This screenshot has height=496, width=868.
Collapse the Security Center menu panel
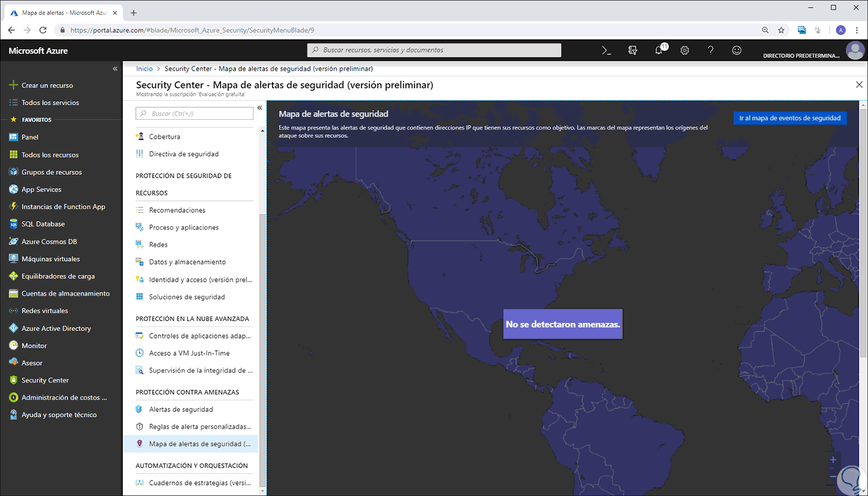point(260,108)
